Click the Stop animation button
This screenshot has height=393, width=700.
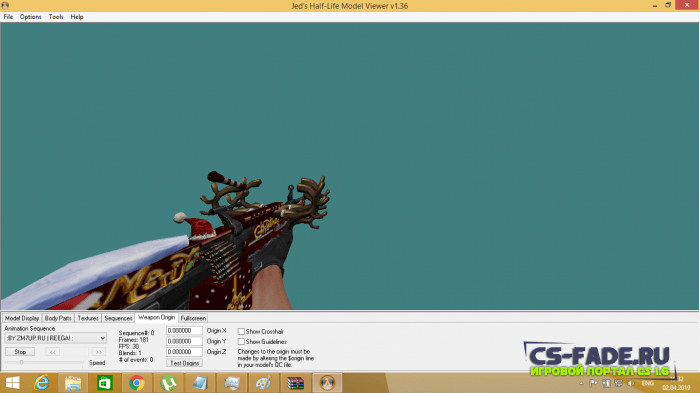tap(20, 352)
